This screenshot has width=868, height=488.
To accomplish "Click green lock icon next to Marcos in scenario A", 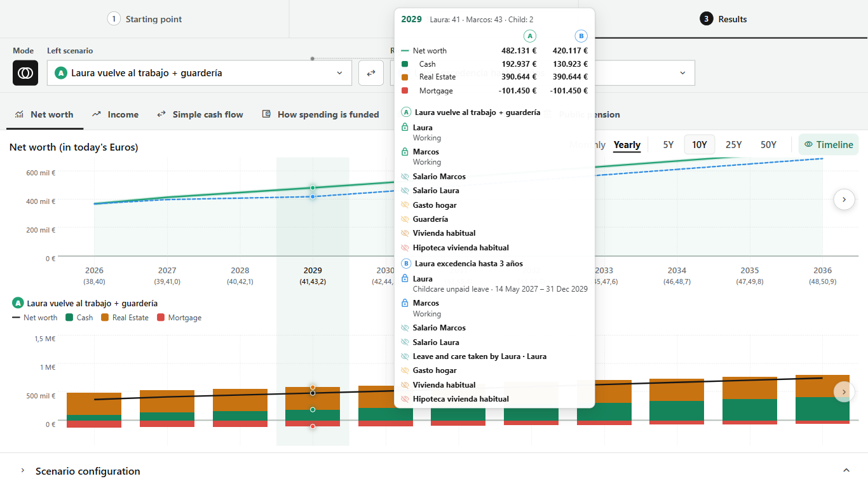I will (x=405, y=152).
